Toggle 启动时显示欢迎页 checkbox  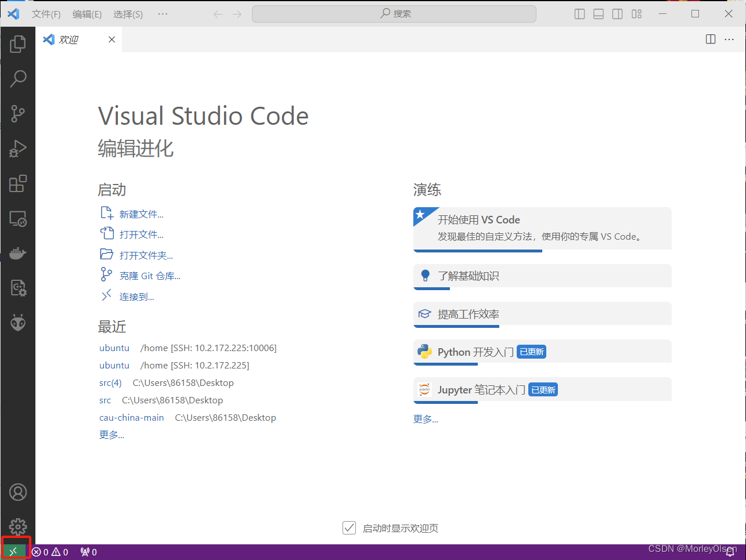[x=349, y=528]
